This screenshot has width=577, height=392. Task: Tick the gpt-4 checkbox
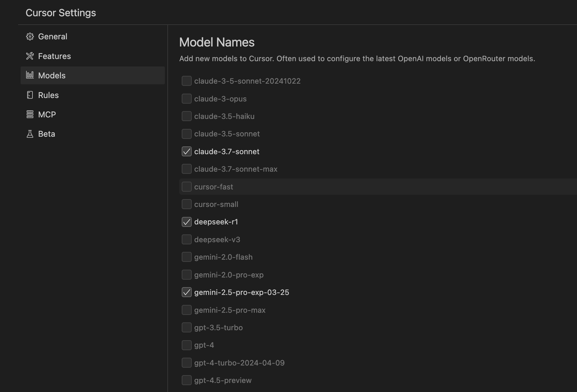187,345
